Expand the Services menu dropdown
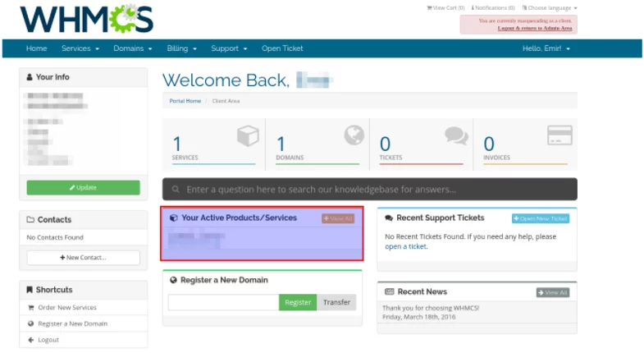644x353 pixels. click(x=80, y=48)
